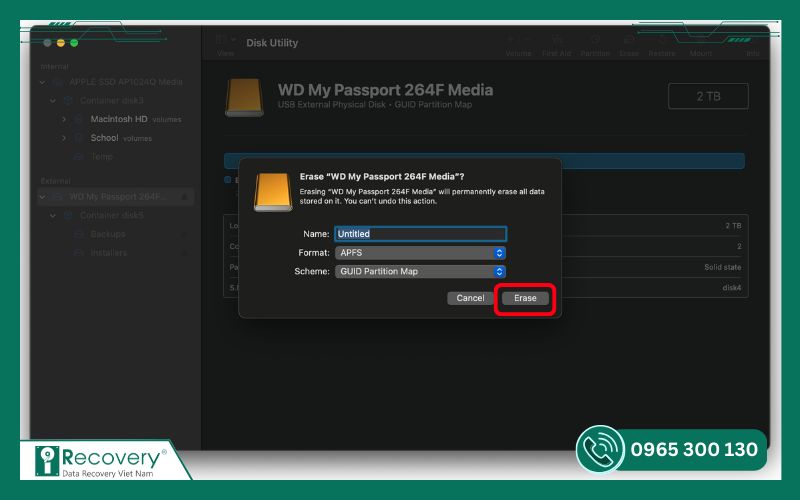Open the Format dropdown showing APFS

[x=420, y=253]
